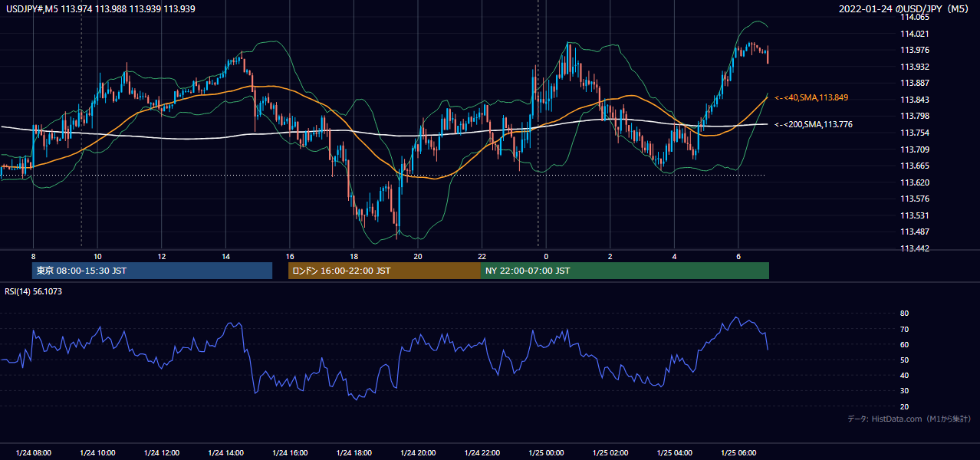The height and width of the screenshot is (460, 980).
Task: Click the 113.665 price axis label
Action: click(x=915, y=166)
